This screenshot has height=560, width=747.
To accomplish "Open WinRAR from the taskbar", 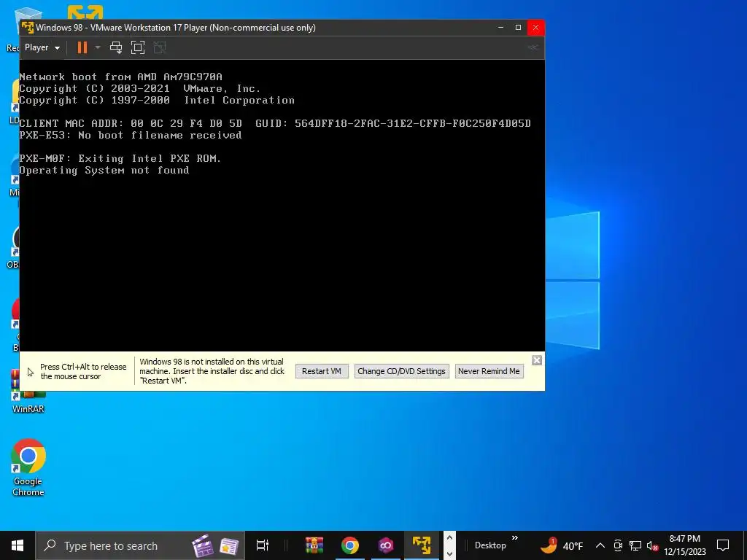I will point(314,545).
